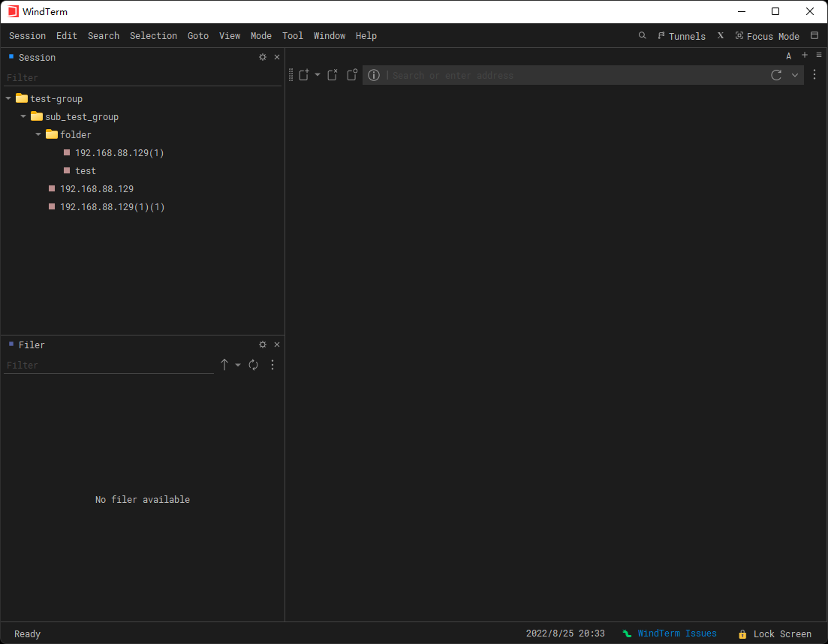Open the Search menu

click(x=104, y=36)
